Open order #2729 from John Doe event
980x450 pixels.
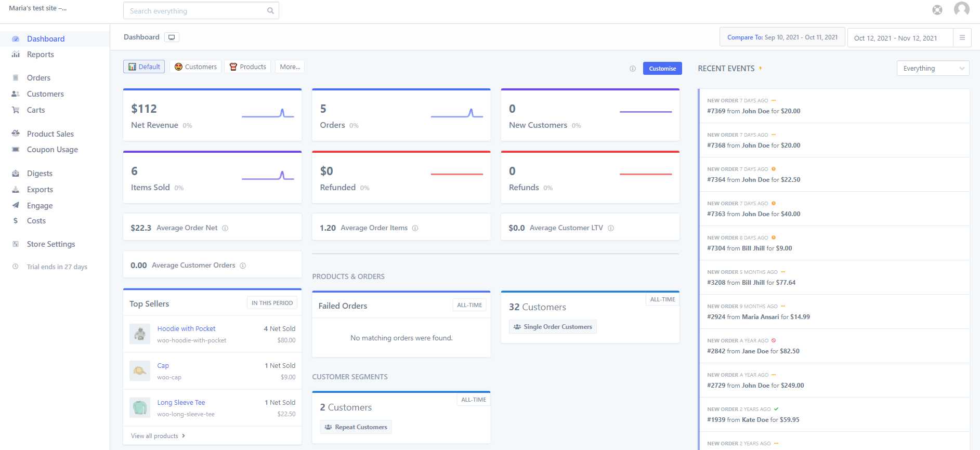[834, 380]
